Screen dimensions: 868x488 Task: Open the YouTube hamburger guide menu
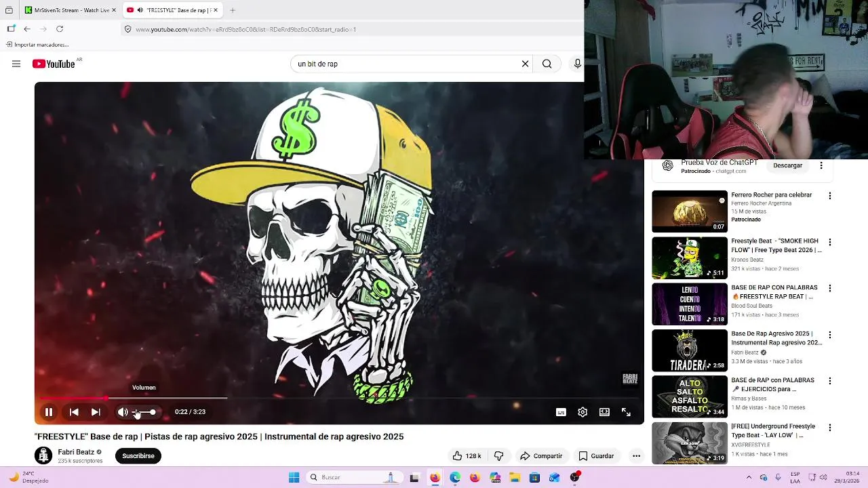click(16, 64)
